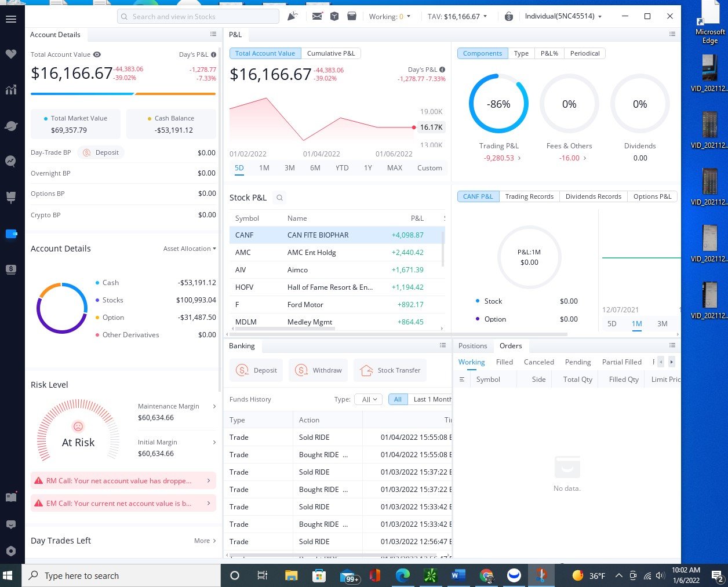The image size is (728, 587).
Task: Open the alerts icon in top bar
Action: click(293, 16)
